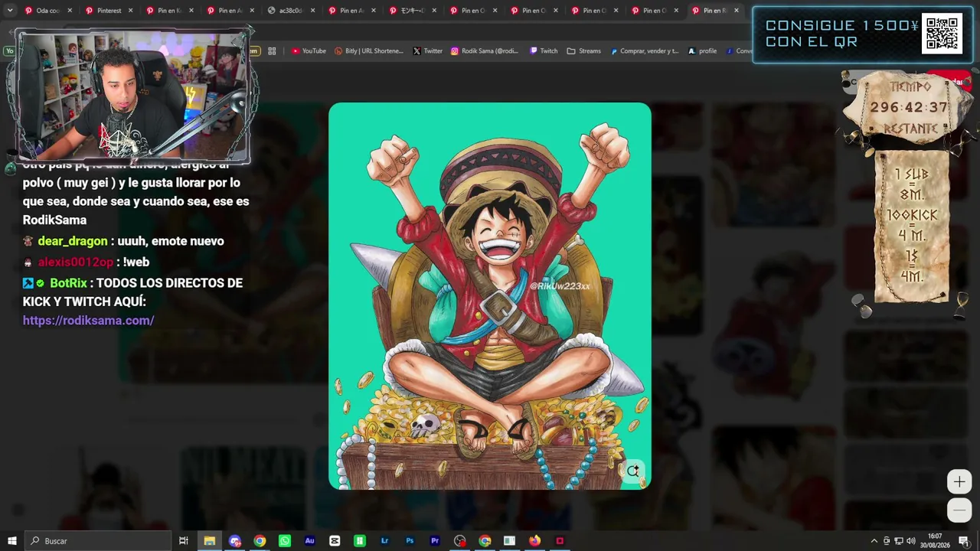The width and height of the screenshot is (980, 551).
Task: Open the Windows notification center
Action: click(x=964, y=541)
